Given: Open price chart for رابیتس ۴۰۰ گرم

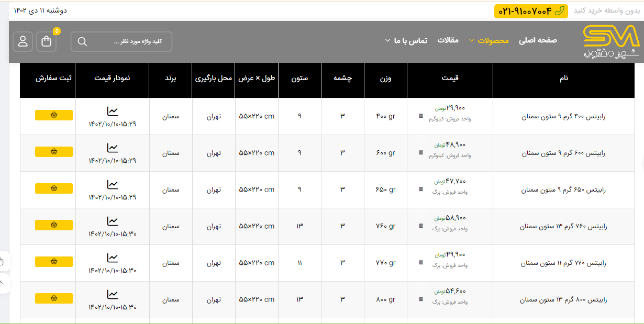Looking at the screenshot, I should point(112,111).
